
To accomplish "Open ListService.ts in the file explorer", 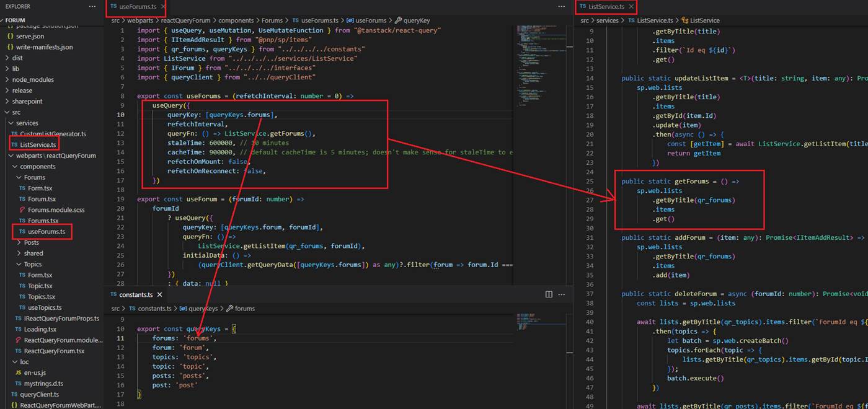I will (38, 144).
